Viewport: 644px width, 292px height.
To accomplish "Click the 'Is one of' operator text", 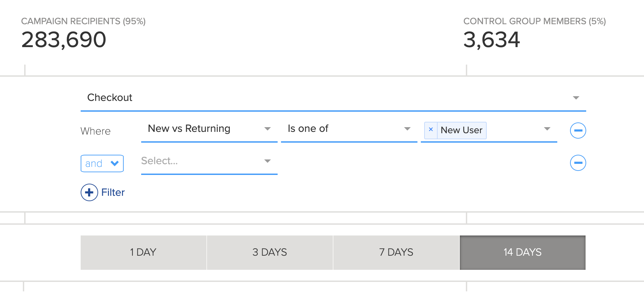I will [308, 129].
